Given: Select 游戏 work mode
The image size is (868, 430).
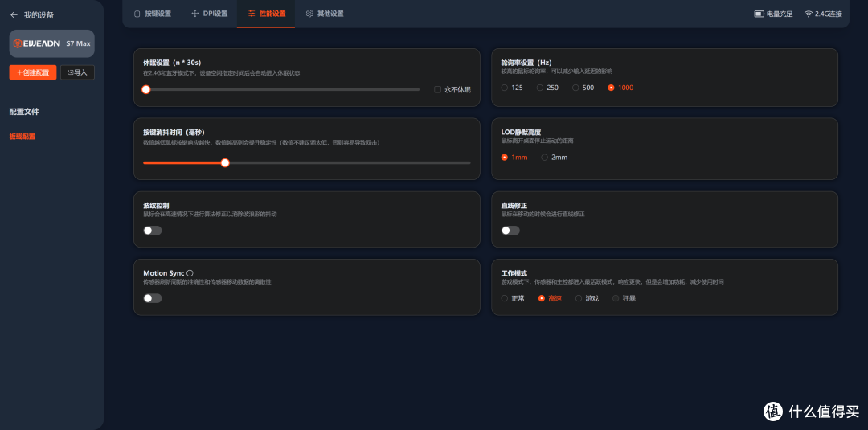Looking at the screenshot, I should [x=579, y=298].
